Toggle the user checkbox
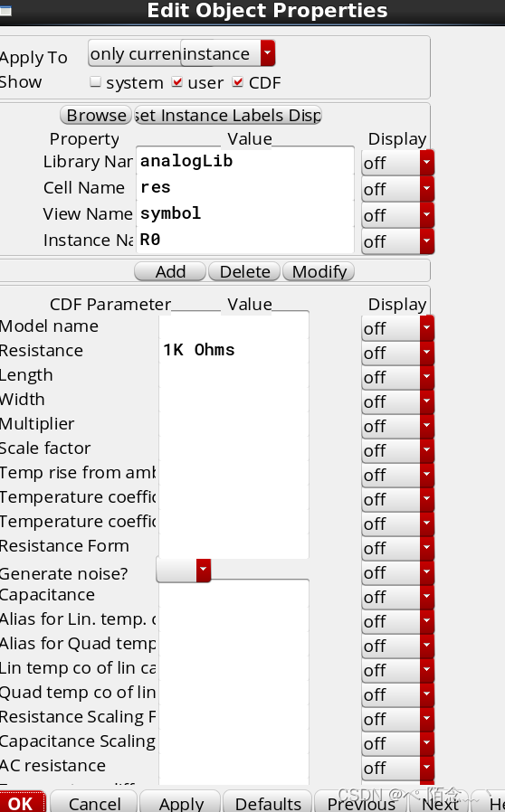This screenshot has width=505, height=812. click(x=177, y=81)
